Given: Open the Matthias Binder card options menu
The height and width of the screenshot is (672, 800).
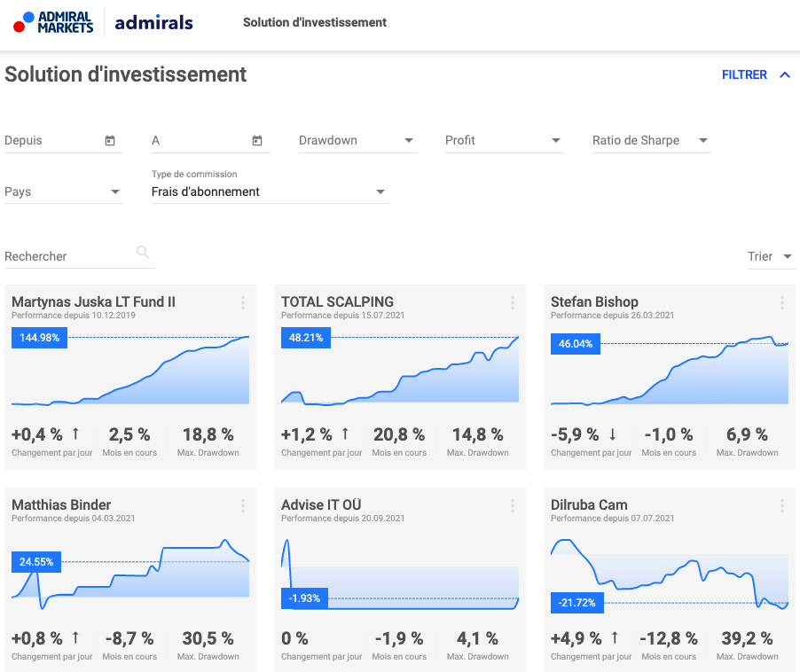Looking at the screenshot, I should pyautogui.click(x=243, y=506).
